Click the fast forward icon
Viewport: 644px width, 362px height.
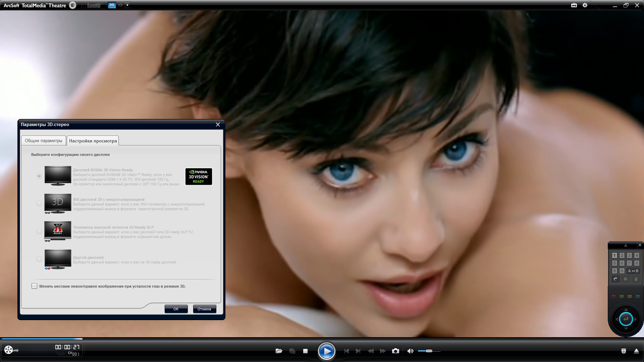point(383,351)
